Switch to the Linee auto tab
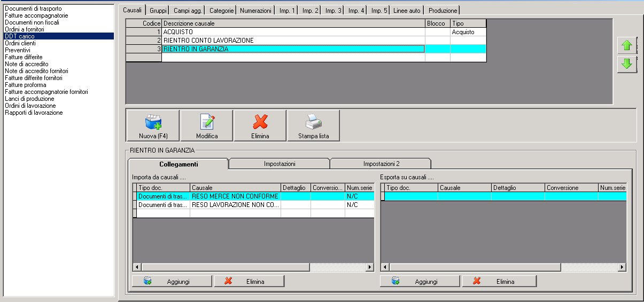This screenshot has height=302, width=644. (407, 11)
